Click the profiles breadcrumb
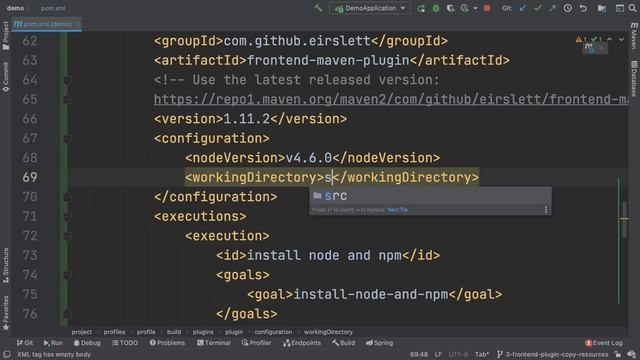The image size is (640, 360). click(x=114, y=332)
